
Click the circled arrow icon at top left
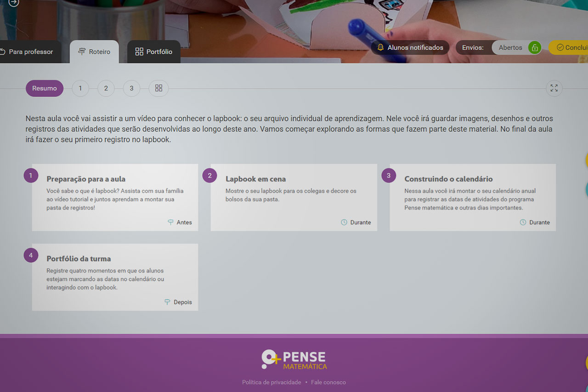click(14, 3)
